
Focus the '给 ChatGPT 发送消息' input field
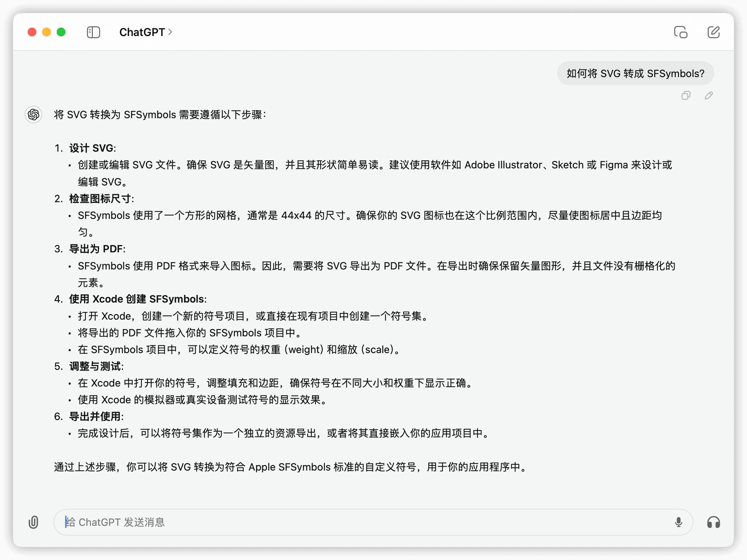(x=364, y=522)
